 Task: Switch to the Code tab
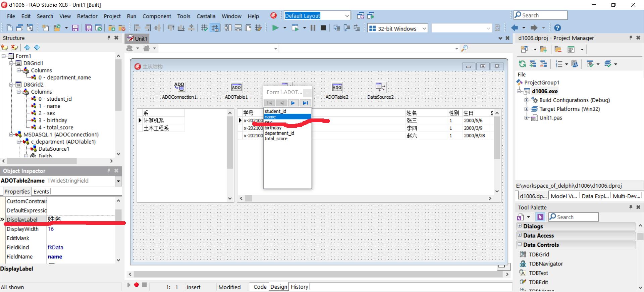click(x=260, y=287)
